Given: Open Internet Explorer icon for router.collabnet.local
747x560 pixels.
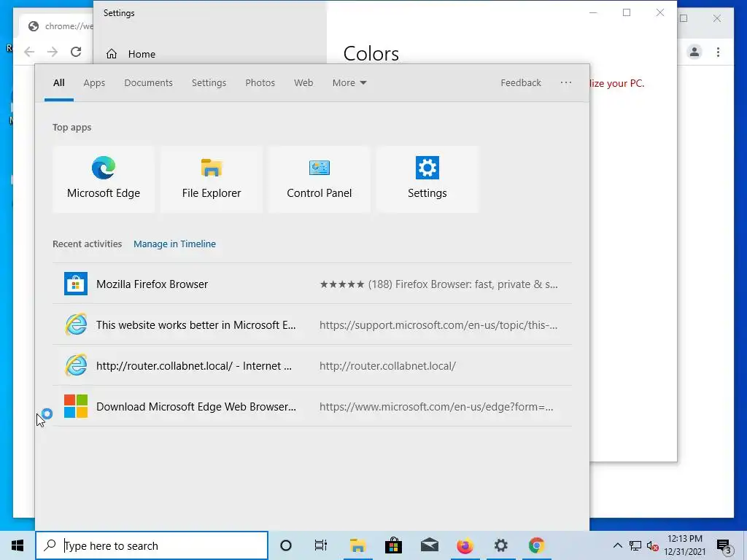Looking at the screenshot, I should coord(76,365).
